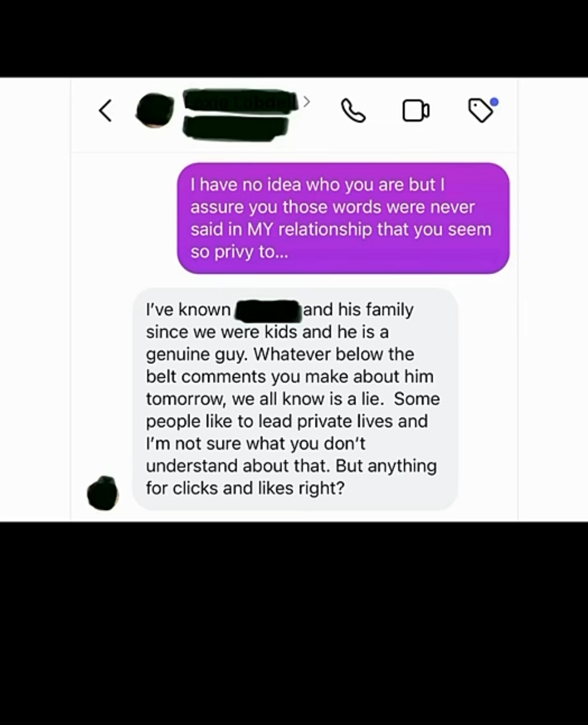Screen dimensions: 588x725
Task: Tap "I have no idea who" line
Action: 266,185
